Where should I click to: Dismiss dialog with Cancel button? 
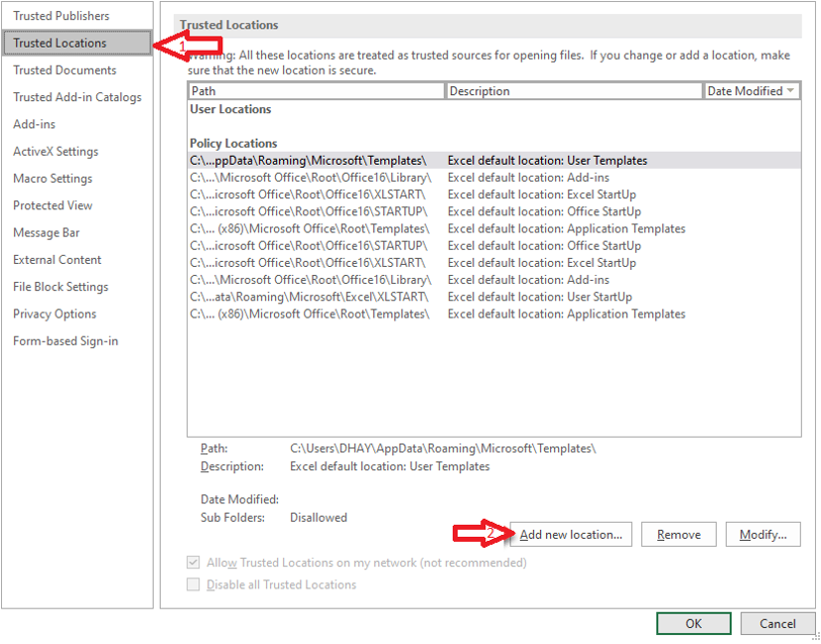pos(777,623)
